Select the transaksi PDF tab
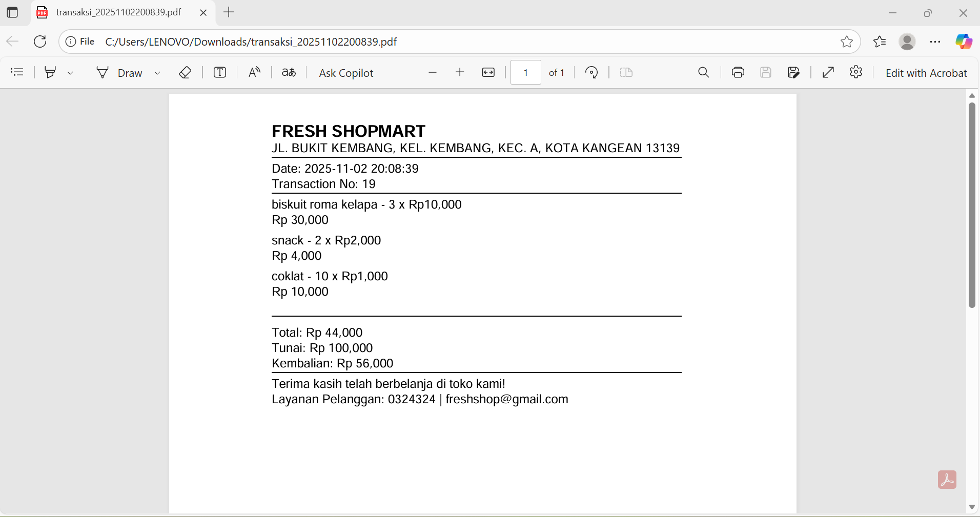Viewport: 980px width, 517px height. (118, 12)
